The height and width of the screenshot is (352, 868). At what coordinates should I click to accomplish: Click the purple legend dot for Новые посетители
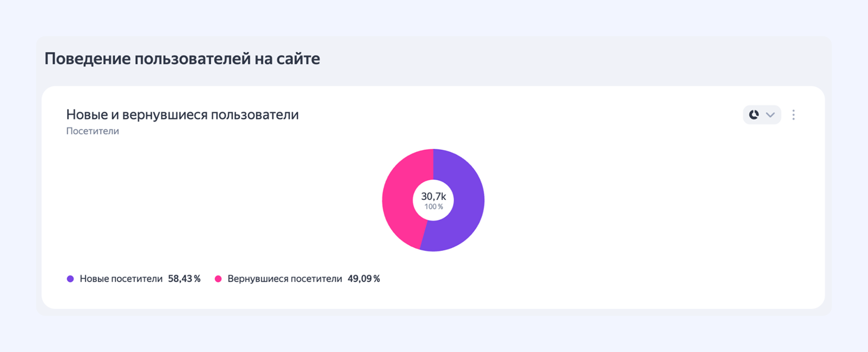coord(70,279)
